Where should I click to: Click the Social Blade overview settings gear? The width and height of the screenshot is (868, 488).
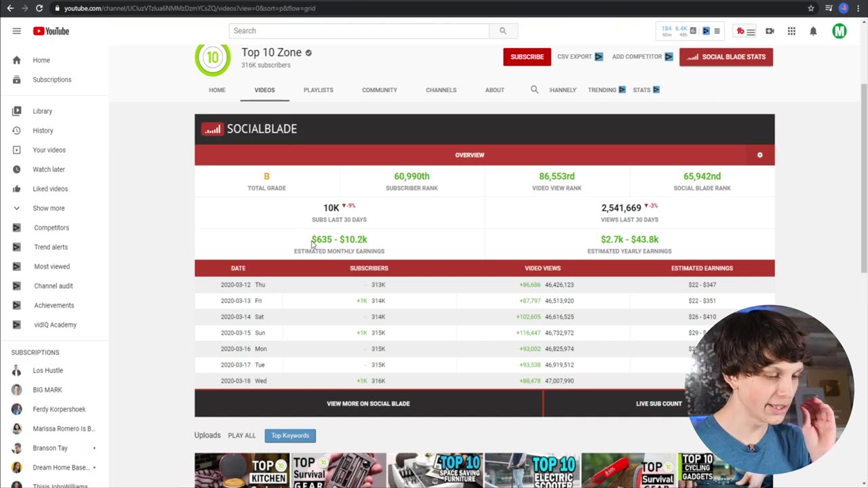[759, 155]
